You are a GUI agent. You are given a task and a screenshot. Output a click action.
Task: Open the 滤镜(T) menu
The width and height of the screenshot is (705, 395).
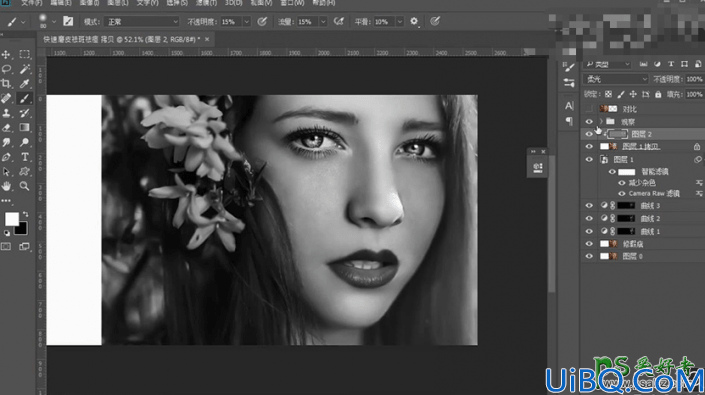point(206,3)
